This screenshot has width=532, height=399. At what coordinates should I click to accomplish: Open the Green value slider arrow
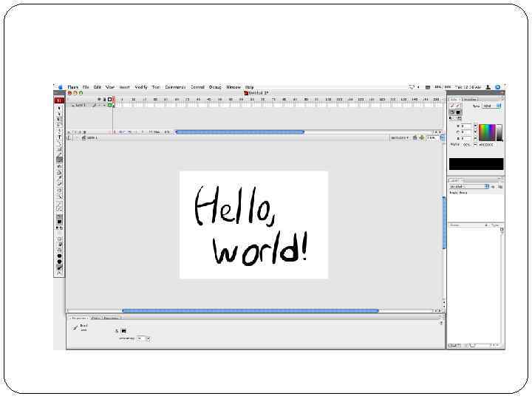pyautogui.click(x=475, y=132)
